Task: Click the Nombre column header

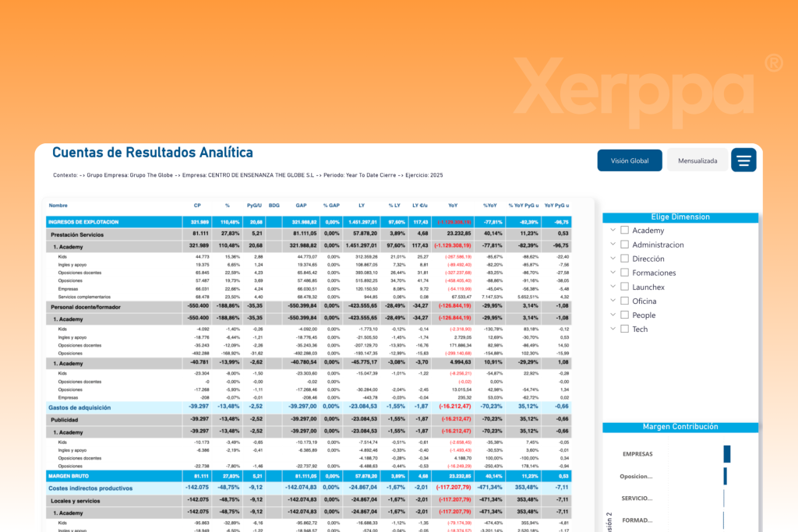Action: [x=58, y=206]
